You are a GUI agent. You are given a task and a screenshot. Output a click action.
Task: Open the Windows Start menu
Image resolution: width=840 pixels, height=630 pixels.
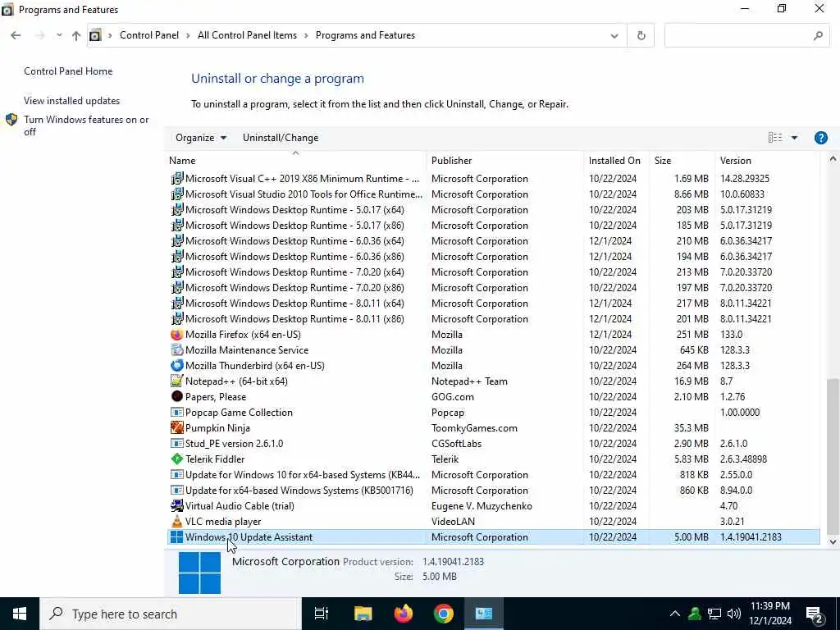[x=20, y=614]
